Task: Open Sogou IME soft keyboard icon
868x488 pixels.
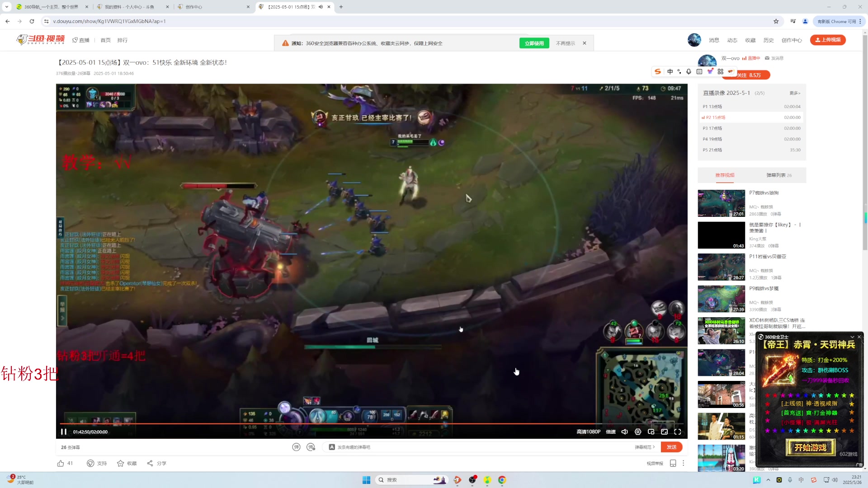Action: (x=699, y=71)
